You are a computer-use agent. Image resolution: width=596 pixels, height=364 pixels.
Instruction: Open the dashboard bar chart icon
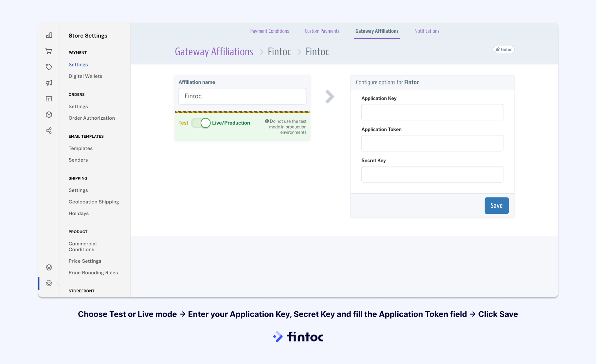pos(49,35)
